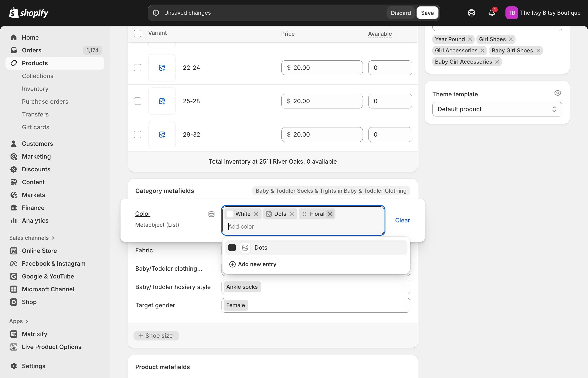Open the Matrixify app
588x378 pixels.
click(35, 334)
